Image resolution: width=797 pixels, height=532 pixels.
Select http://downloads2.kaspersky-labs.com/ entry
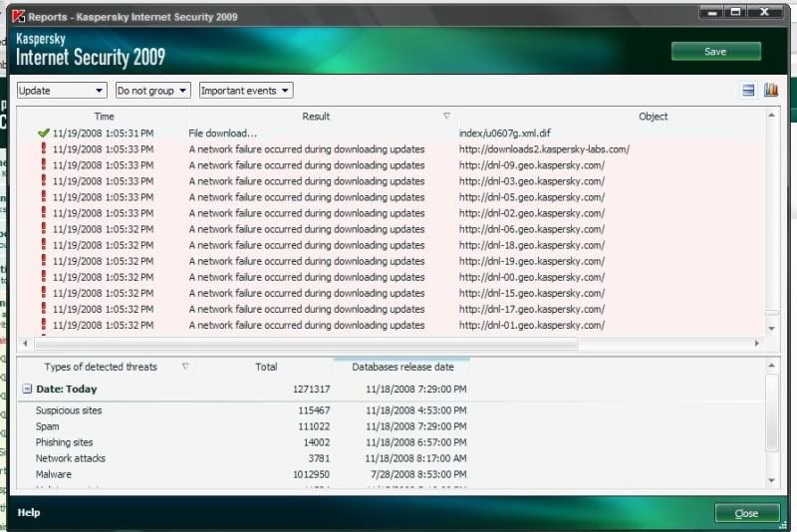click(x=544, y=149)
